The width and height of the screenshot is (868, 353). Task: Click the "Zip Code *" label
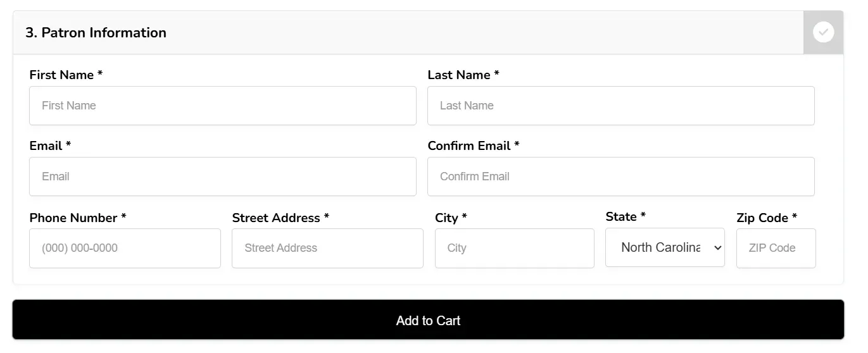pyautogui.click(x=767, y=218)
